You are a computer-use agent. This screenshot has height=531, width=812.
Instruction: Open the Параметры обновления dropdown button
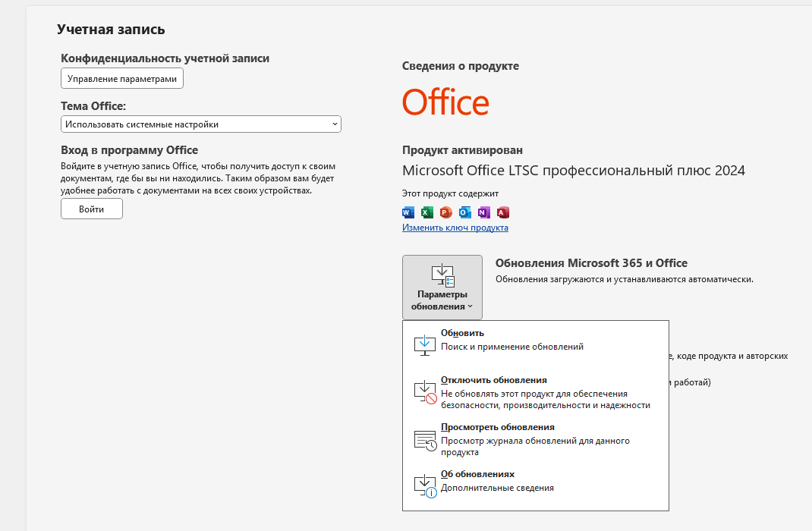(x=442, y=287)
